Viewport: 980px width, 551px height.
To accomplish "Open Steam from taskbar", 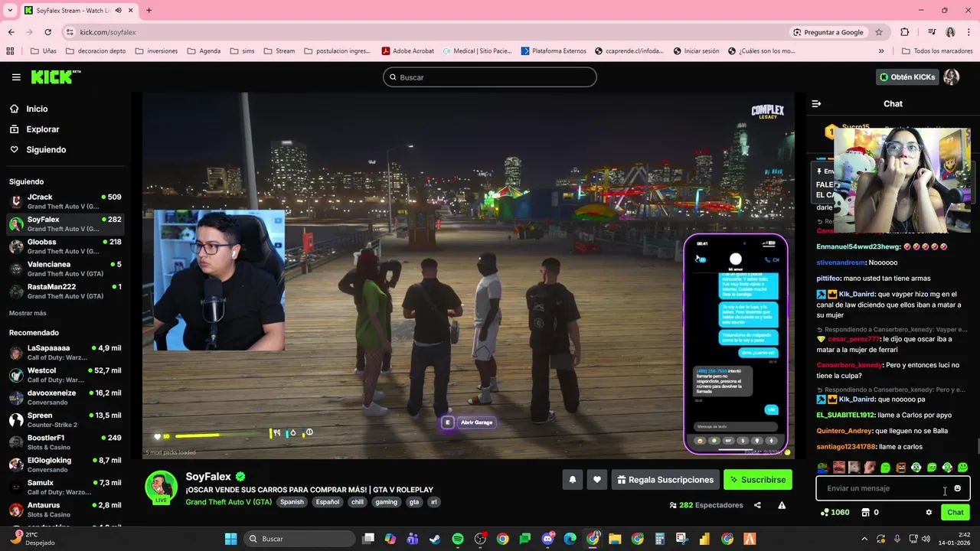I will 435,539.
